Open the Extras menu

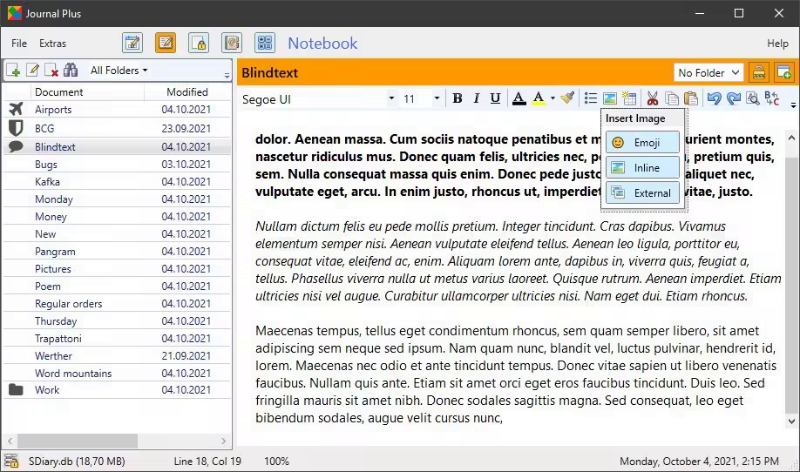[53, 43]
